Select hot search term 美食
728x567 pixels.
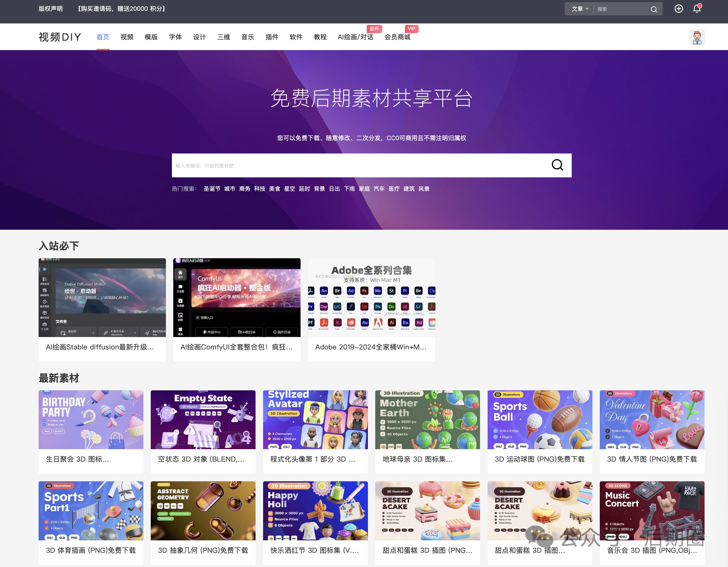pos(275,189)
